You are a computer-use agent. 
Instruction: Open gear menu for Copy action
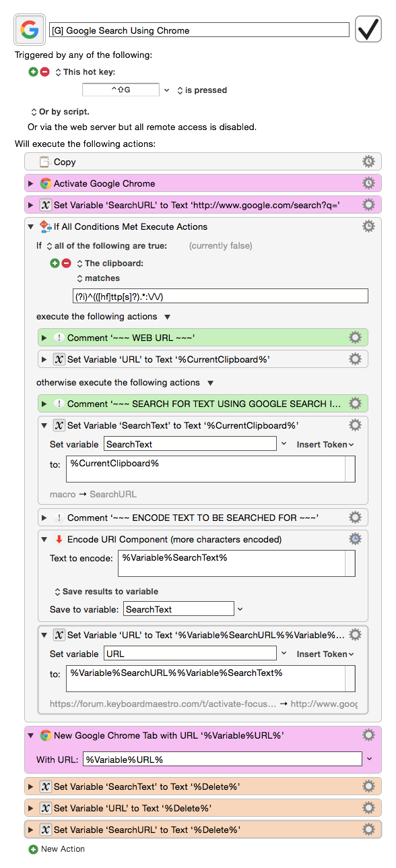(368, 162)
